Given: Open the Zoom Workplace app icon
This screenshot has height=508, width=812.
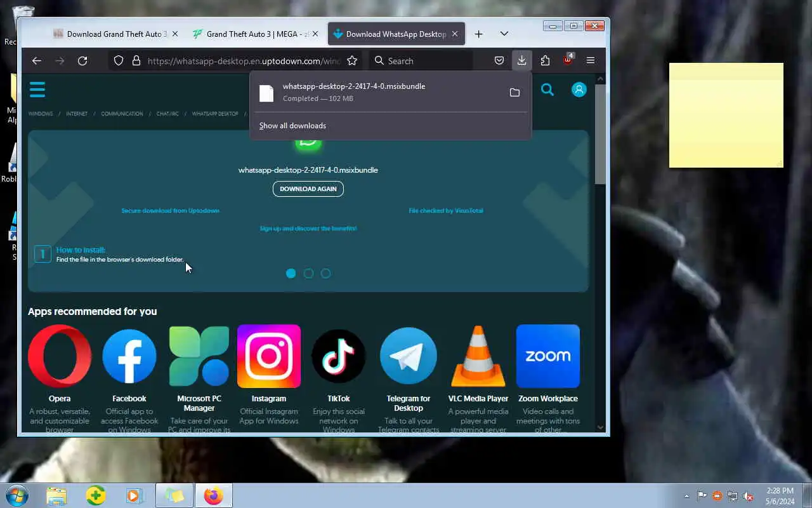Looking at the screenshot, I should click(x=548, y=356).
